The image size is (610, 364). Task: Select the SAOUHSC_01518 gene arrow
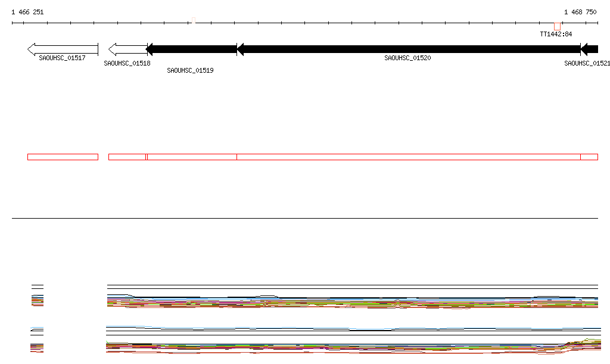coord(127,49)
